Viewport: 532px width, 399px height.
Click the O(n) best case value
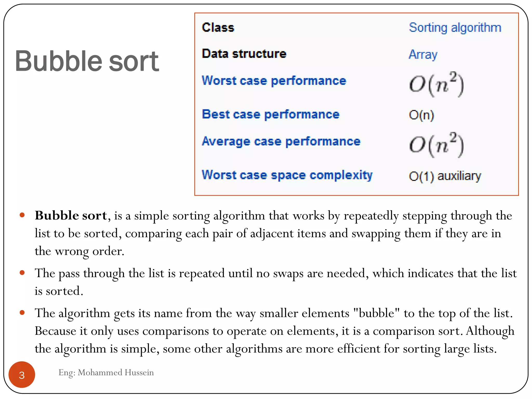[x=421, y=115]
